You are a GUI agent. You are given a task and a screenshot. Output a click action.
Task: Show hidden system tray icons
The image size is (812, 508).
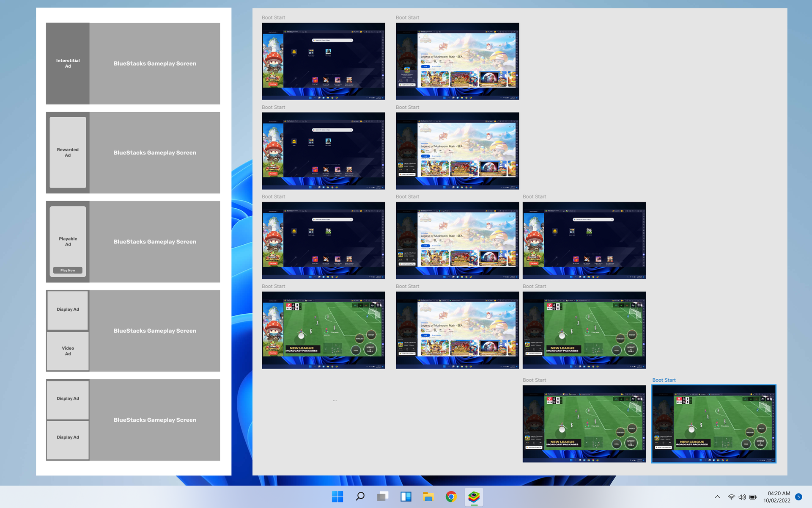(x=717, y=497)
